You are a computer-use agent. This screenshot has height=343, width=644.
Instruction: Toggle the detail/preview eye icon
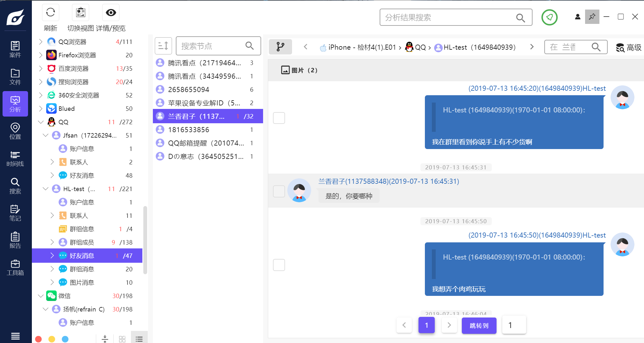click(x=111, y=13)
